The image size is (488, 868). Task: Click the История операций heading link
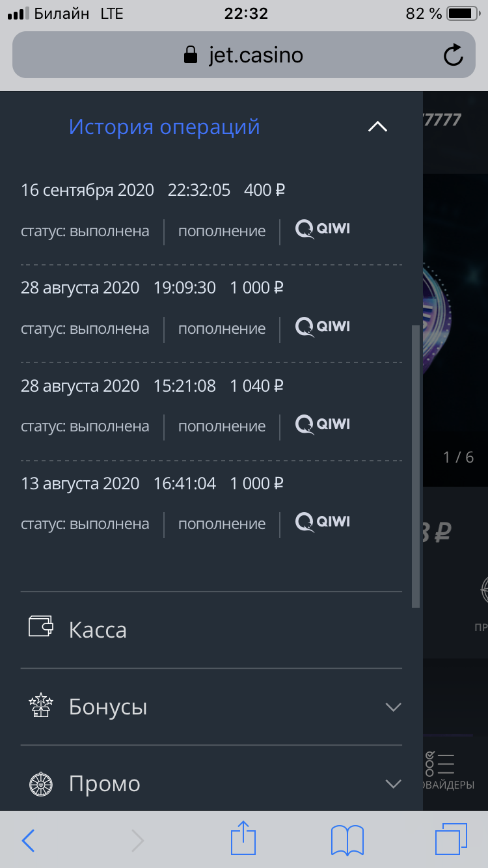click(x=164, y=127)
